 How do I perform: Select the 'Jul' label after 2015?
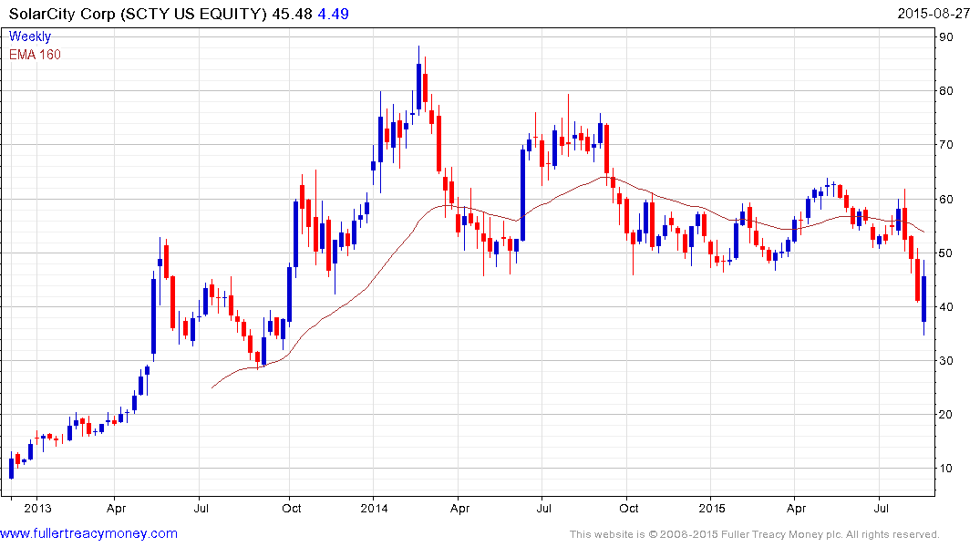(882, 508)
